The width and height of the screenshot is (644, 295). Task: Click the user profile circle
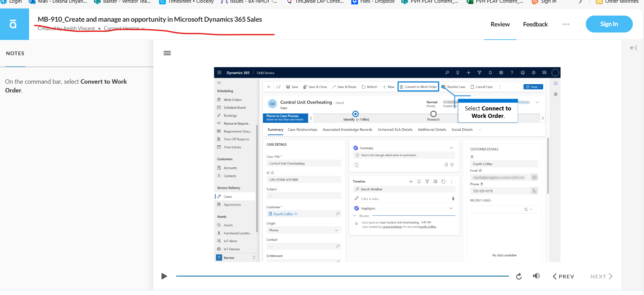click(555, 72)
